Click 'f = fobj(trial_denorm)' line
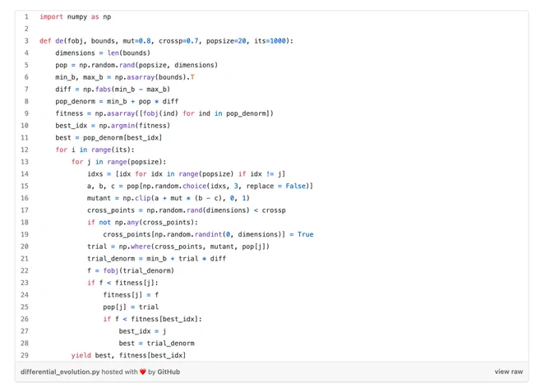This screenshot has width=559, height=392. 131,271
